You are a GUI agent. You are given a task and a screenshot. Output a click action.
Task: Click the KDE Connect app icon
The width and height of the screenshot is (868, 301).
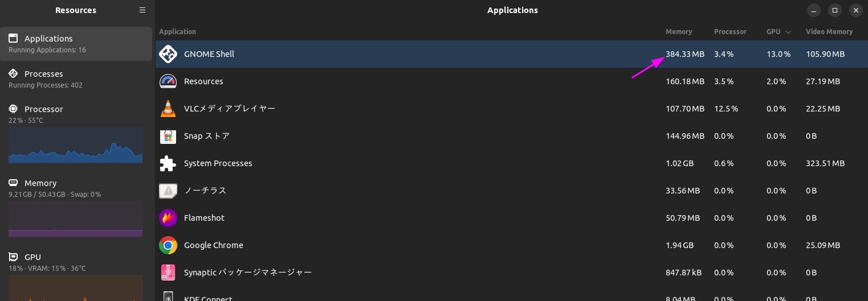pyautogui.click(x=168, y=296)
